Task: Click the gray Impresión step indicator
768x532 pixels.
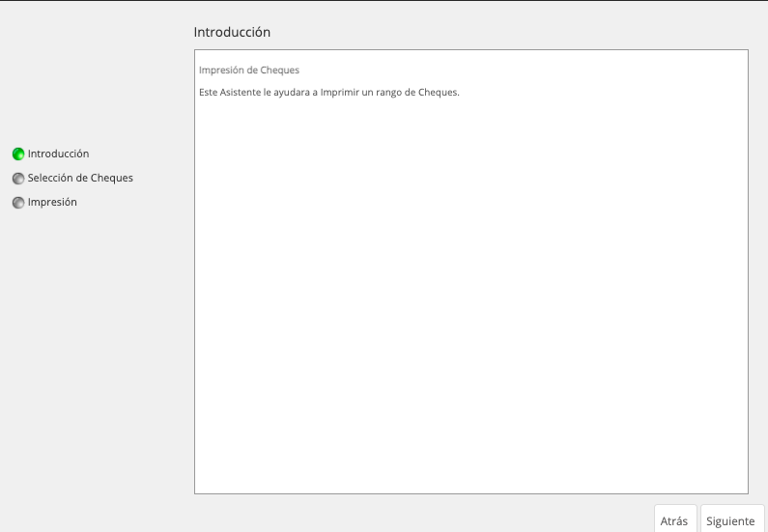Action: click(18, 203)
